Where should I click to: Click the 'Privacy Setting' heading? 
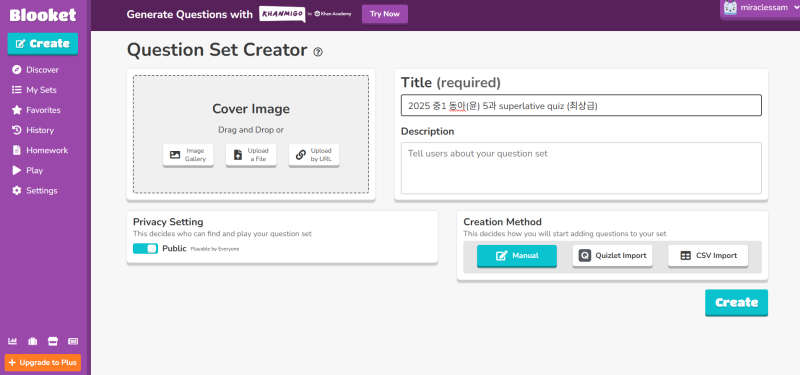[x=168, y=222]
